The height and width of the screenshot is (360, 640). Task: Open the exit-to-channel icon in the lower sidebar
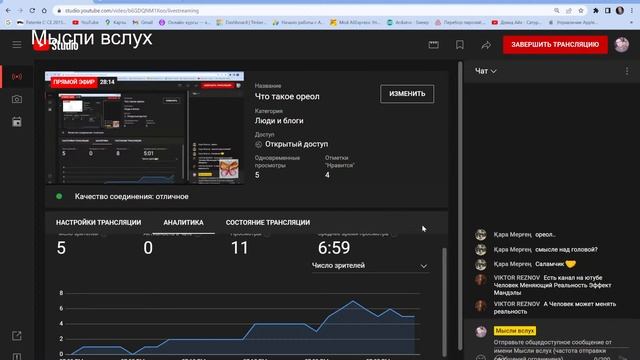17,336
